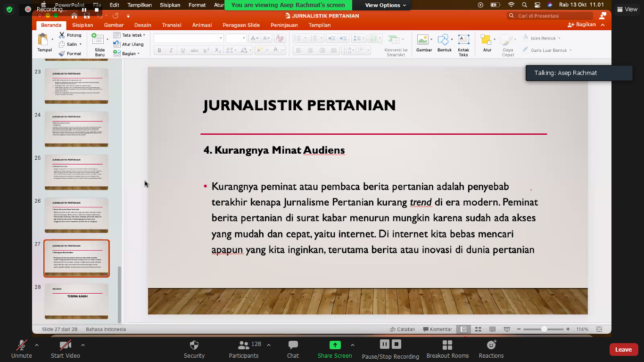Click the Potong scissors icon

coord(62,35)
